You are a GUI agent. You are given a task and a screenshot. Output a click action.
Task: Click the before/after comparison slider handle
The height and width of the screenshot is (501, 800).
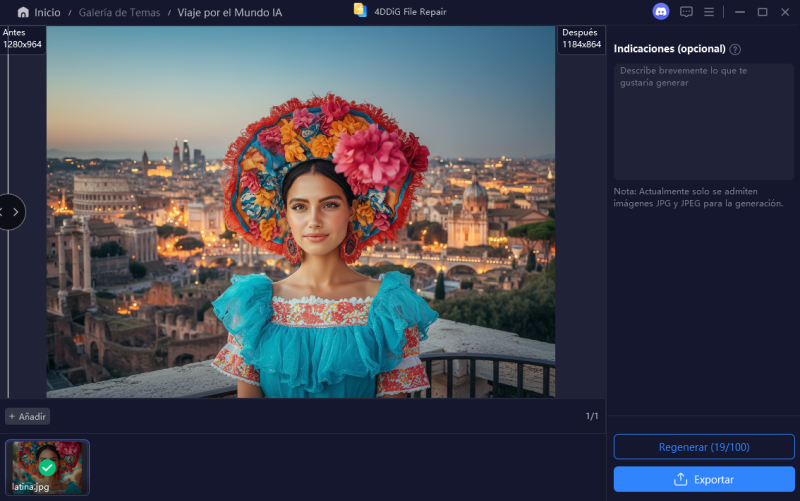click(11, 212)
